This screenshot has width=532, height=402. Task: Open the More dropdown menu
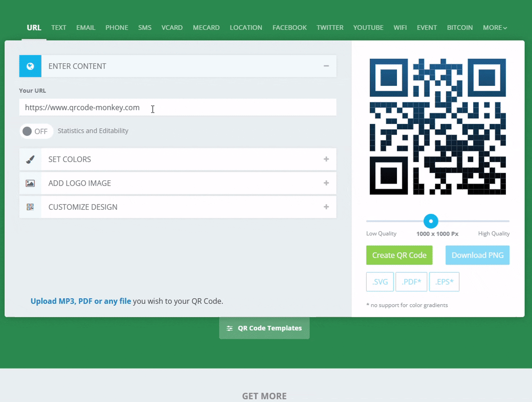[494, 28]
